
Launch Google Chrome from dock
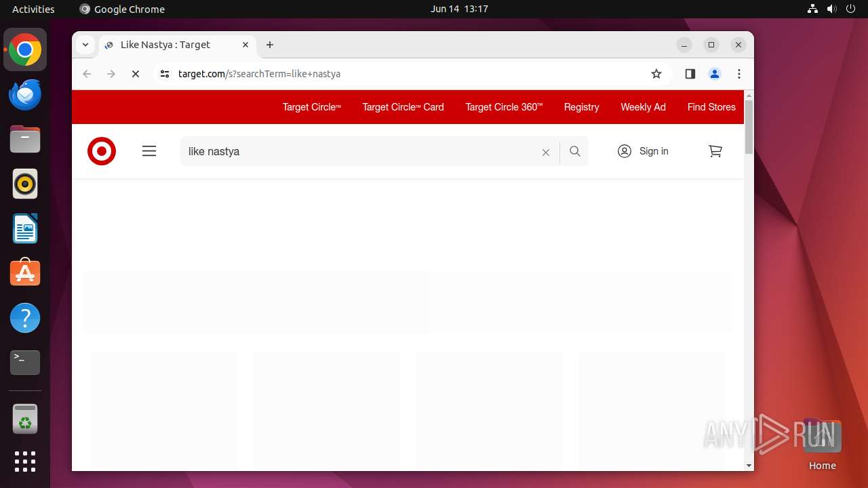tap(25, 50)
